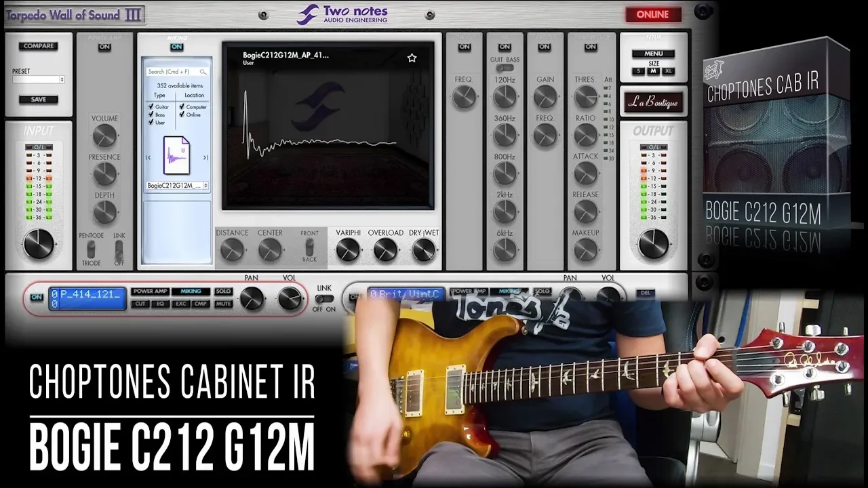
Task: Click the COMPARE button
Action: (x=39, y=46)
